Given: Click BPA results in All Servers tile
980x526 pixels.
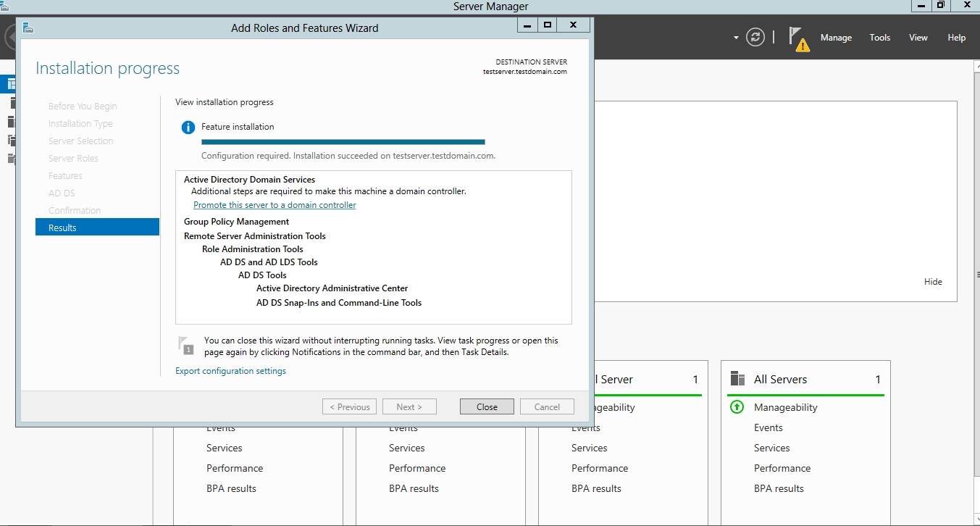Looking at the screenshot, I should (779, 488).
